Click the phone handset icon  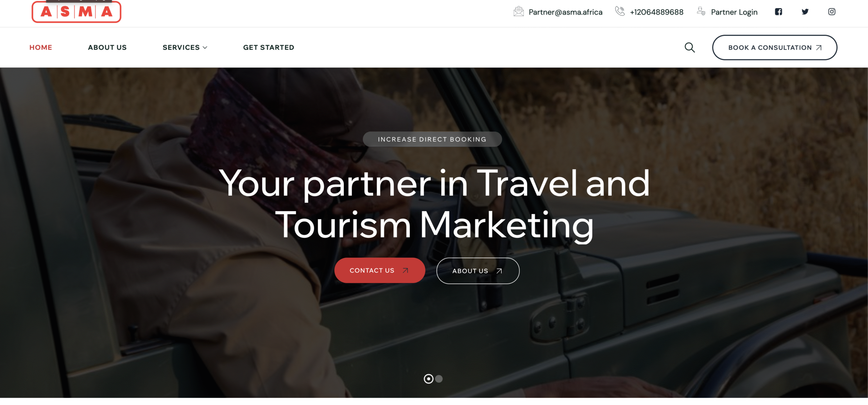point(620,11)
